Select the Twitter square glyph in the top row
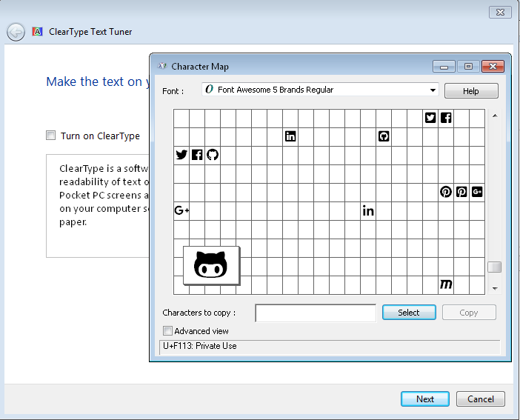 click(430, 118)
